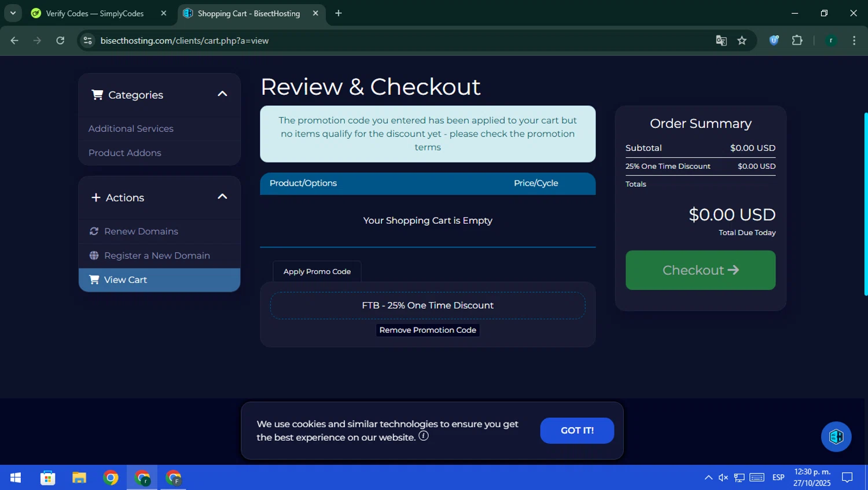868x490 pixels.
Task: Click the Apply Promo Code tab
Action: [317, 271]
